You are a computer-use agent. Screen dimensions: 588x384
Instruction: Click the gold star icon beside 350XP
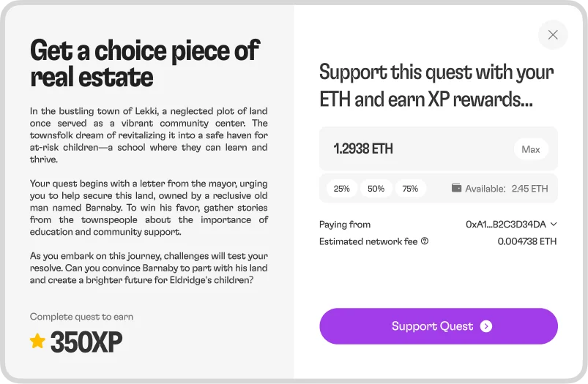[37, 341]
